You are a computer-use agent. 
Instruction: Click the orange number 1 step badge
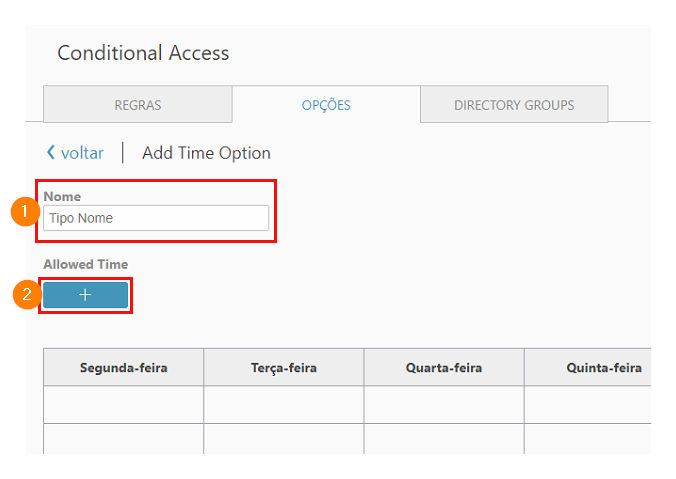[25, 211]
